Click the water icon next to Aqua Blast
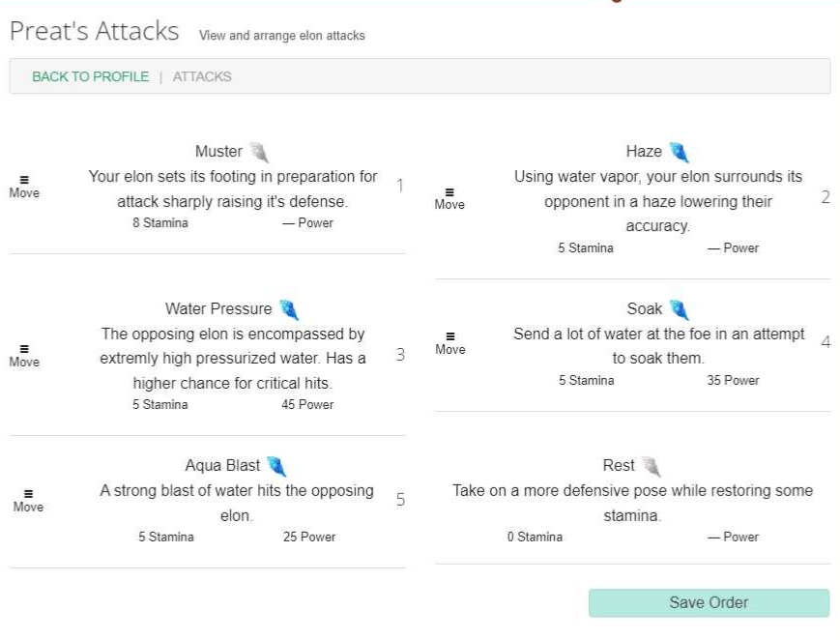This screenshot has width=840, height=640. (x=277, y=466)
